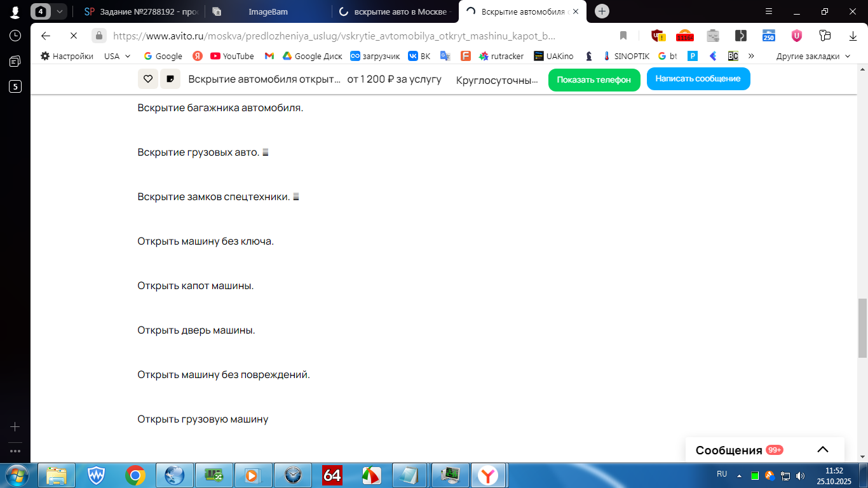Open the Google Диск bookmark
Screen dimensions: 868x488
click(313, 56)
